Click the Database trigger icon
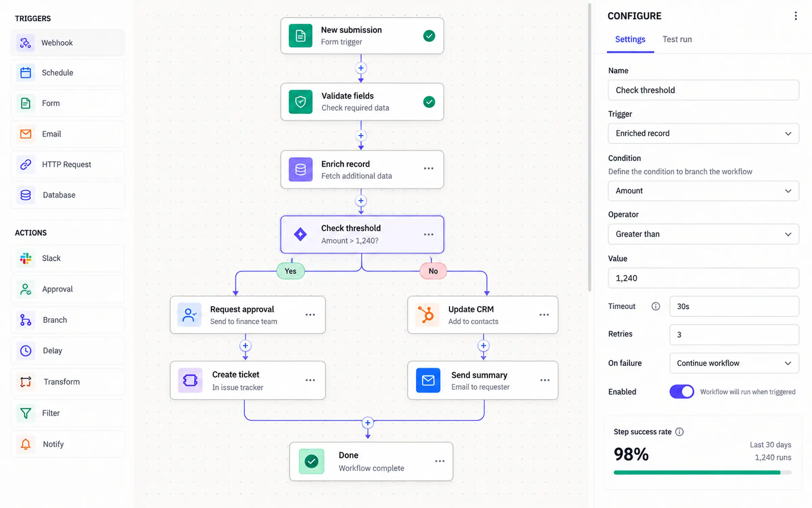The width and height of the screenshot is (812, 508). pos(25,195)
